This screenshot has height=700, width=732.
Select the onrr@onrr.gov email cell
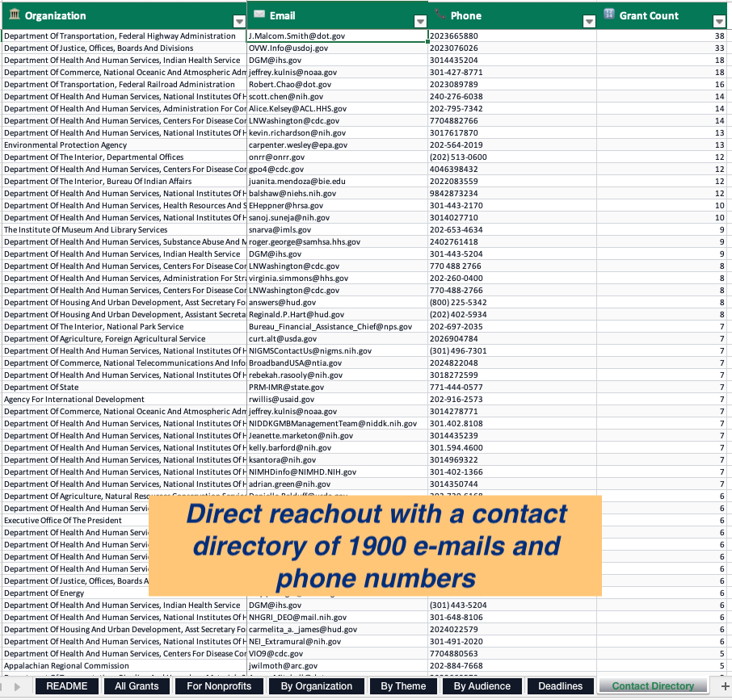[337, 157]
